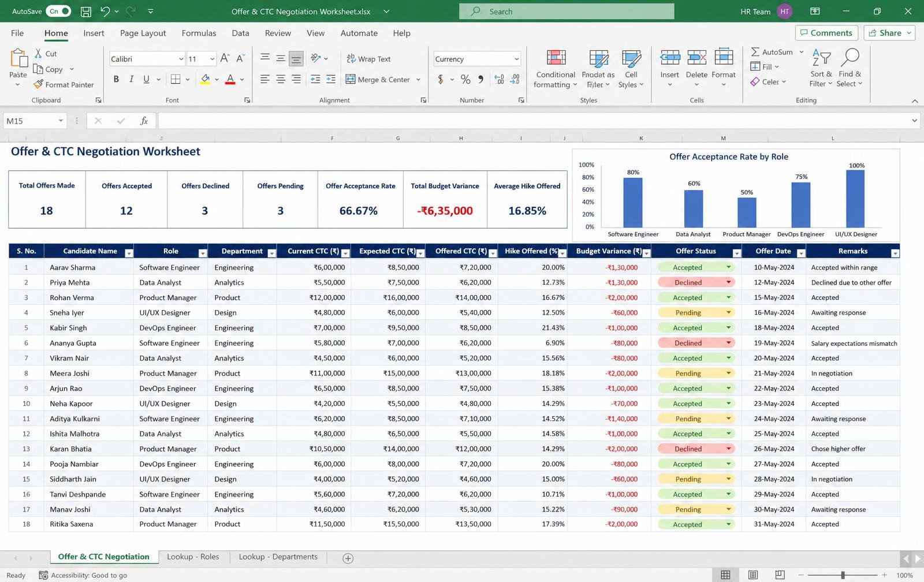Image resolution: width=924 pixels, height=582 pixels.
Task: Switch to Page Break Preview in status bar
Action: point(780,575)
